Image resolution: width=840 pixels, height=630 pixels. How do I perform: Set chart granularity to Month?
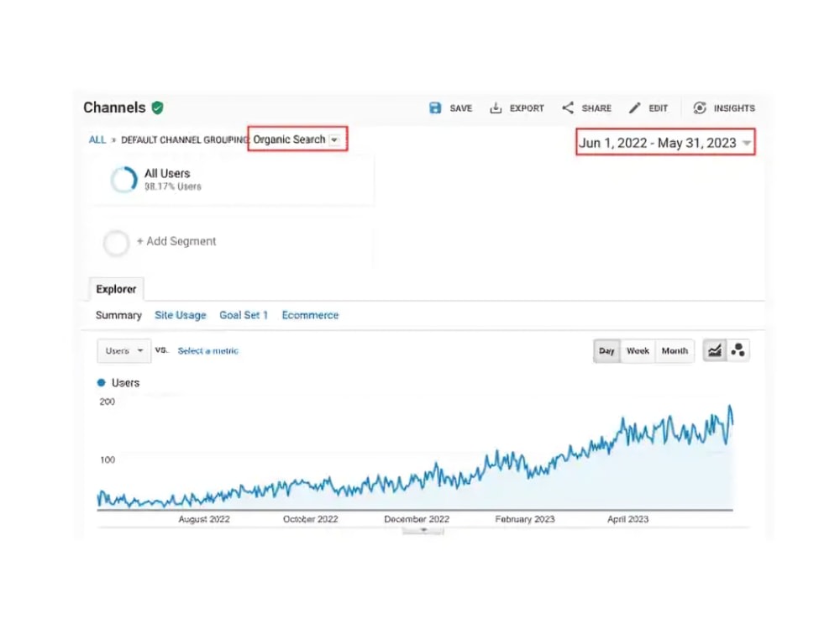(x=675, y=351)
